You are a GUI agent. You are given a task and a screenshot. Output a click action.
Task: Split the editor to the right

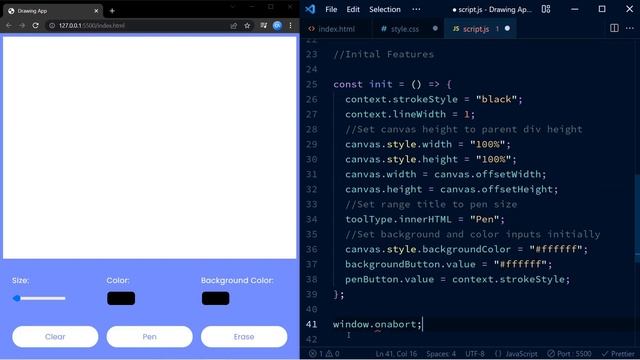click(x=614, y=28)
